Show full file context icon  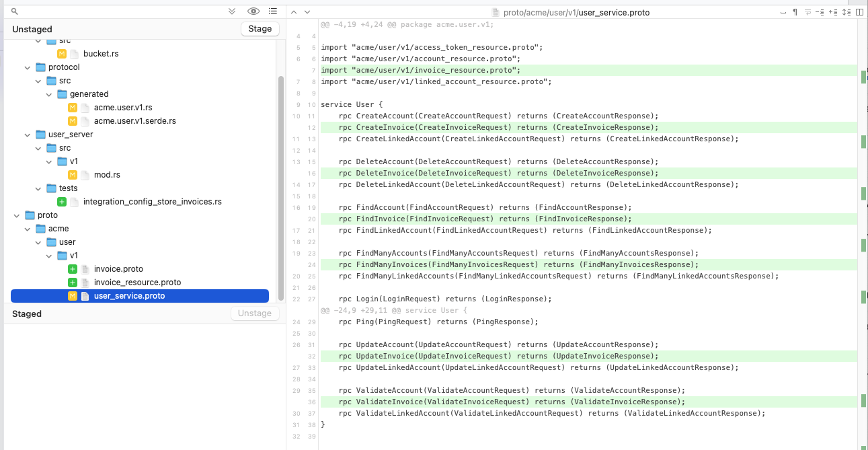coord(846,12)
